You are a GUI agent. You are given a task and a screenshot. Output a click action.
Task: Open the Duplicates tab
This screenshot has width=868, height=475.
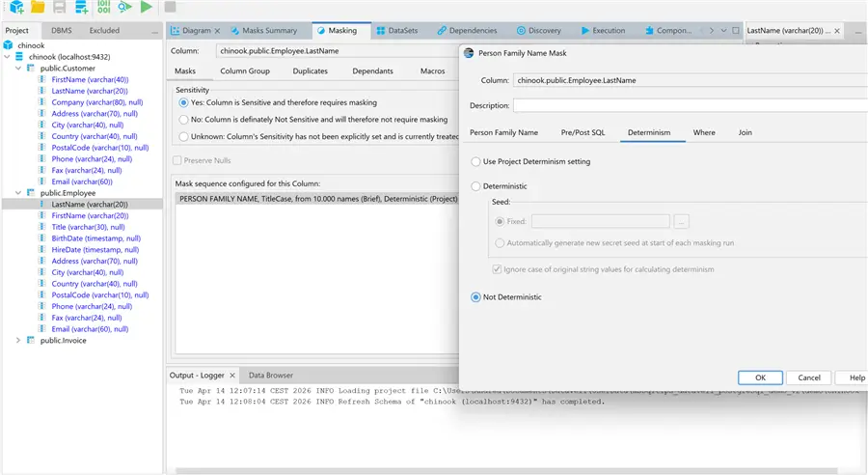(310, 70)
